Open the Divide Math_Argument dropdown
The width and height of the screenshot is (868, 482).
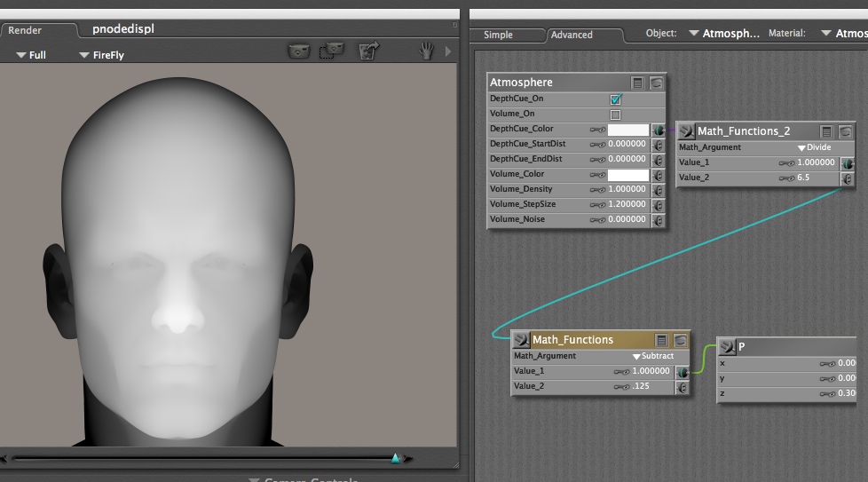pos(814,147)
